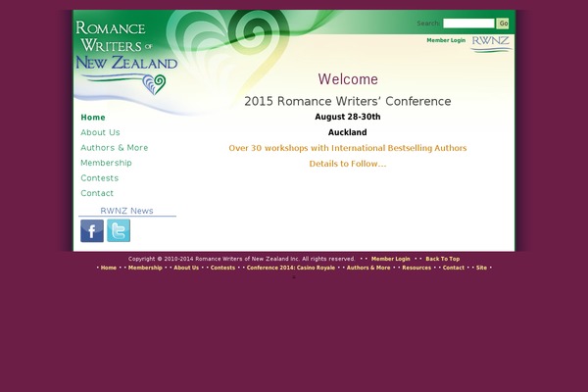
Task: Open the footer Site link
Action: click(x=481, y=268)
